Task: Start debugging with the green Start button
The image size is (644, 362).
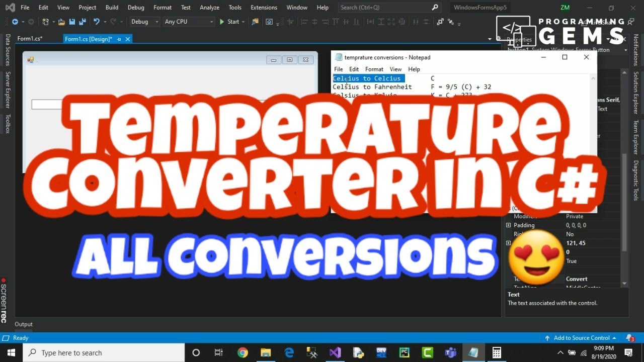Action: 229,22
